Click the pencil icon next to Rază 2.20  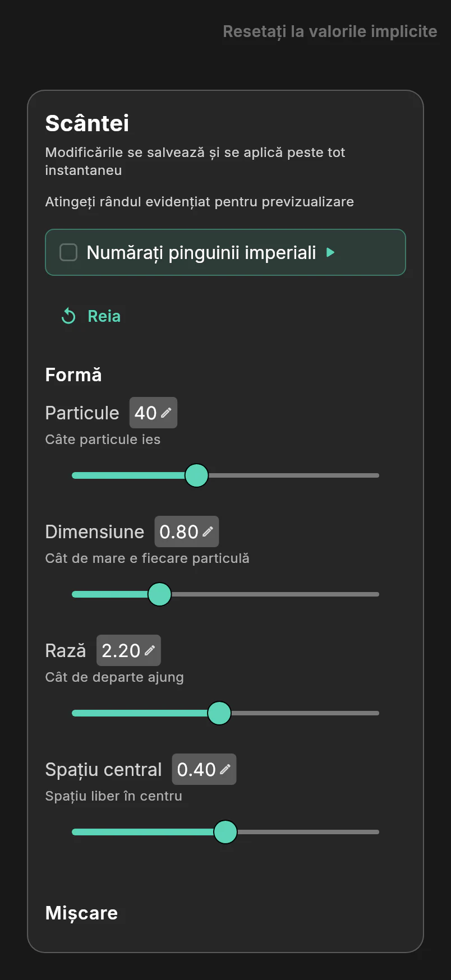point(150,650)
